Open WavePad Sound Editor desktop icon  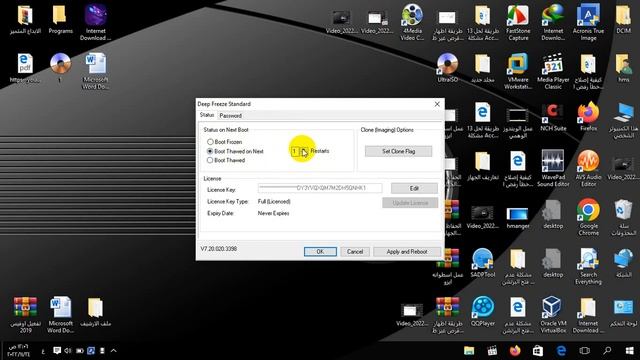pos(553,169)
